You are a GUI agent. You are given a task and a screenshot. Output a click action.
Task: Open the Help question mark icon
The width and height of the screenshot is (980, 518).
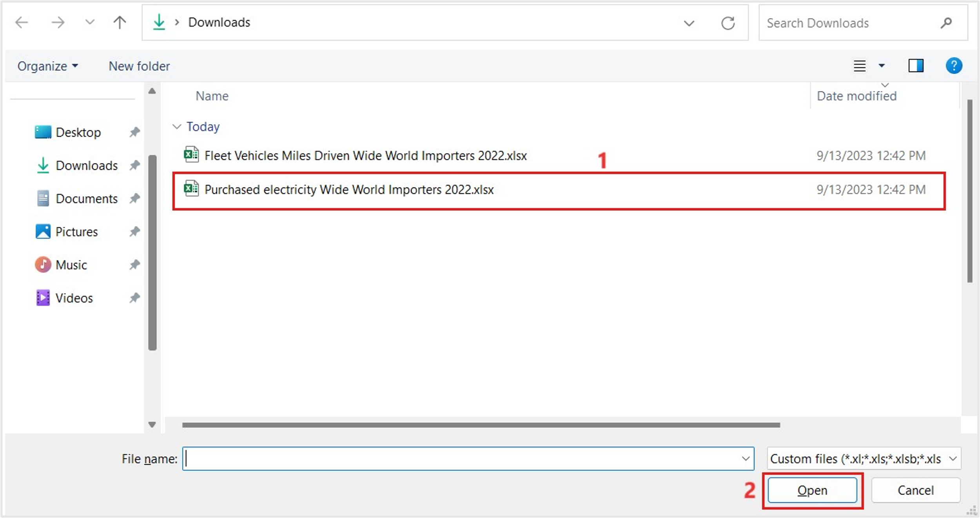[x=954, y=65]
